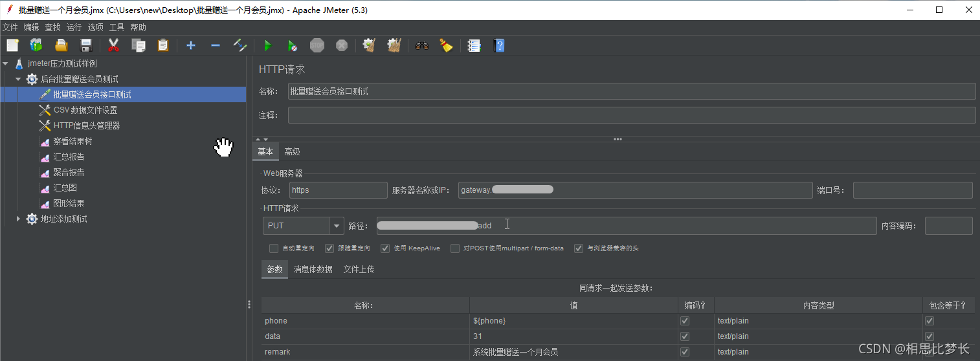Click the Paste clipboard icon
Screen dimensions: 980x361
point(163,45)
